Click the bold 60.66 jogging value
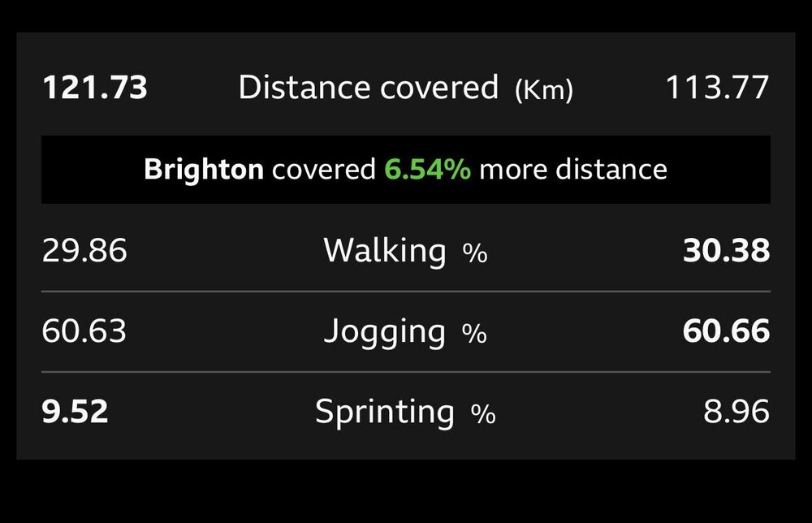Image resolution: width=812 pixels, height=523 pixels. point(726,331)
